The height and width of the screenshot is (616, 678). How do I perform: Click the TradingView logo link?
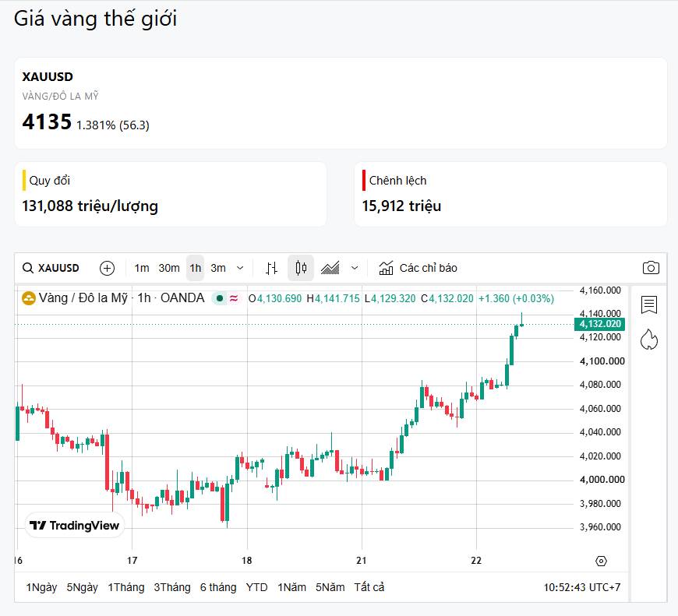(x=74, y=526)
